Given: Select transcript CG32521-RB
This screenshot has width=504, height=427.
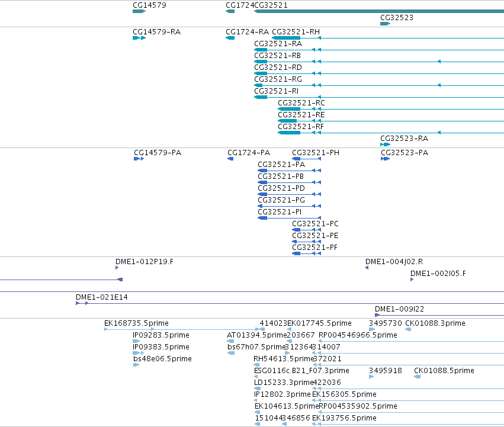Looking at the screenshot, I should (x=277, y=56).
